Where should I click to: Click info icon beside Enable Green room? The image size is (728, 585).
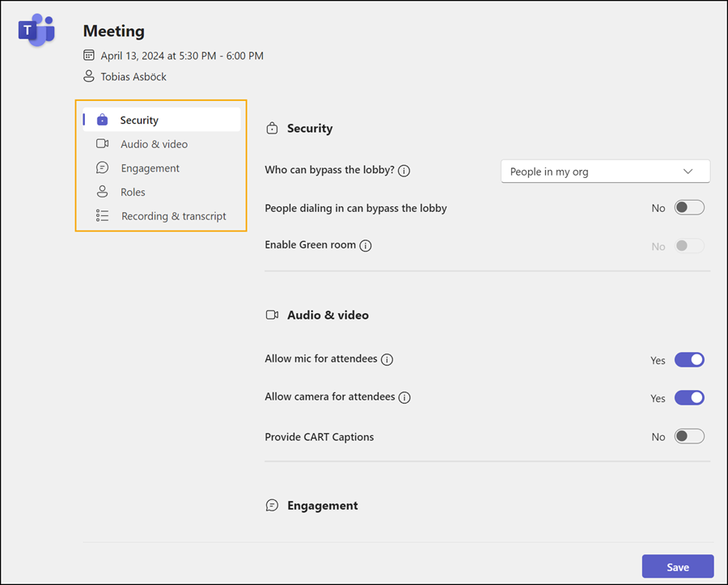click(366, 246)
